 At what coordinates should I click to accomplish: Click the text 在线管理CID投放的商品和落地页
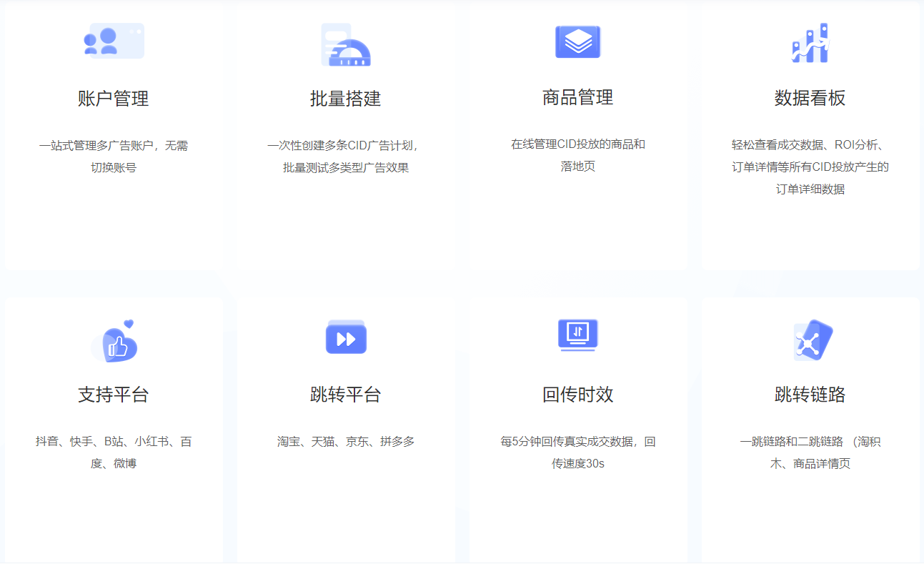pyautogui.click(x=578, y=155)
